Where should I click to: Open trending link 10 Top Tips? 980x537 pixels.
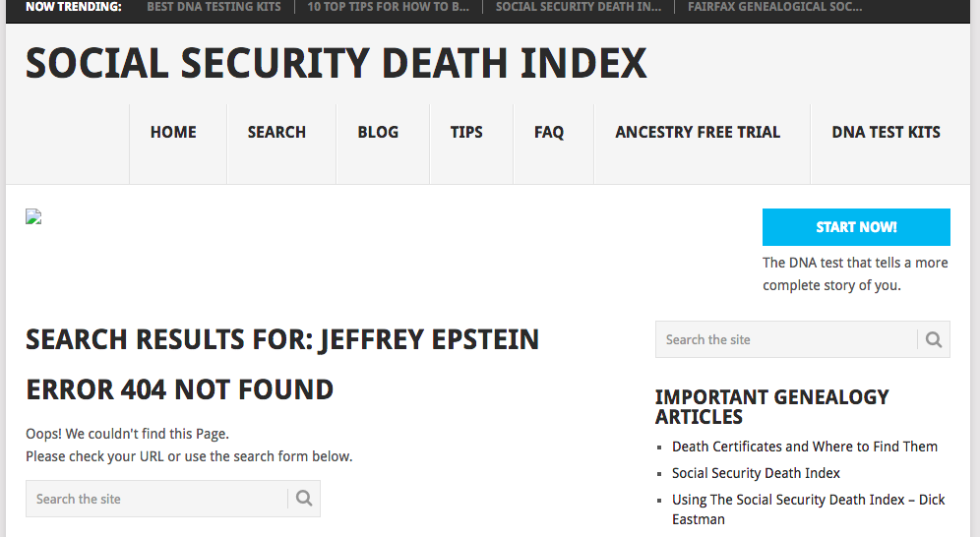tap(388, 7)
